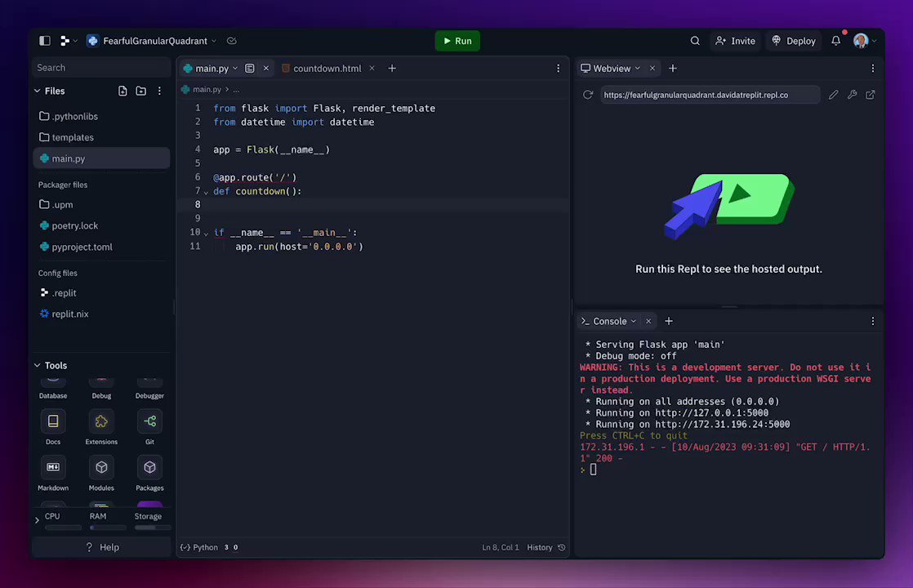913x588 pixels.
Task: Close the Console tab
Action: click(x=648, y=321)
